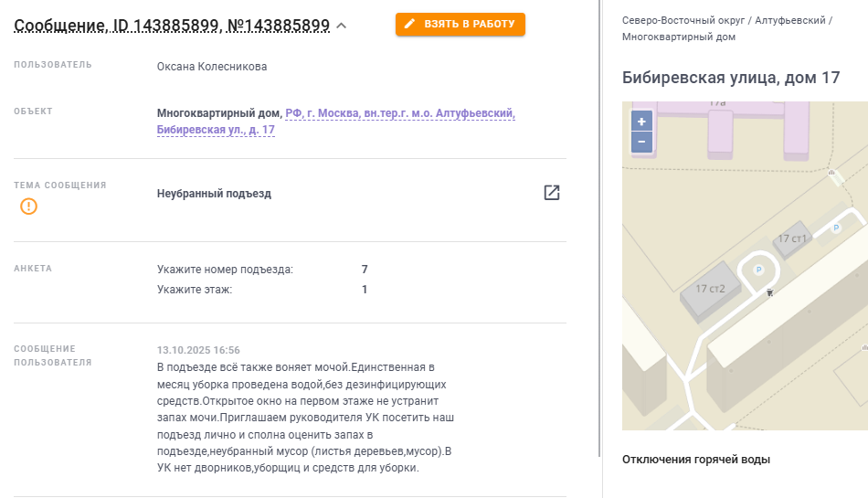Click the Бибиревская улица, дом 17 title
This screenshot has height=498, width=868.
pos(730,78)
